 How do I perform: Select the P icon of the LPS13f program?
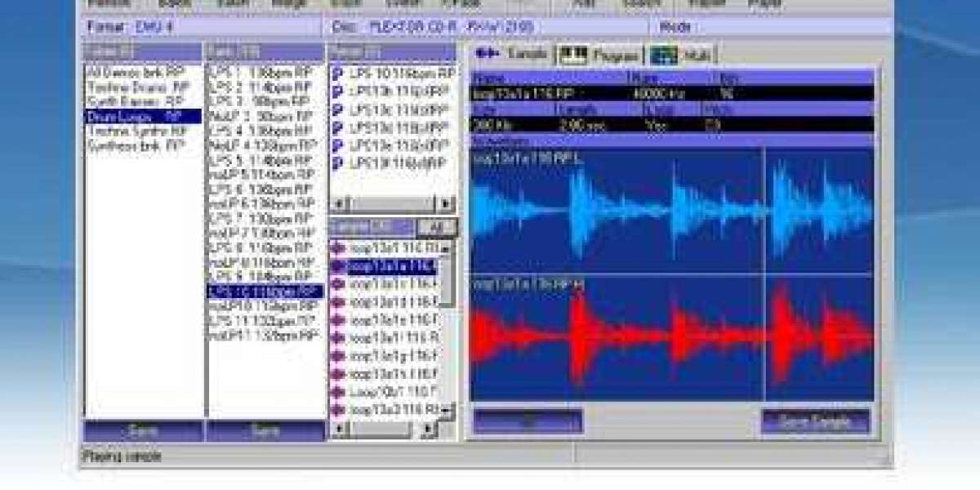tap(337, 163)
